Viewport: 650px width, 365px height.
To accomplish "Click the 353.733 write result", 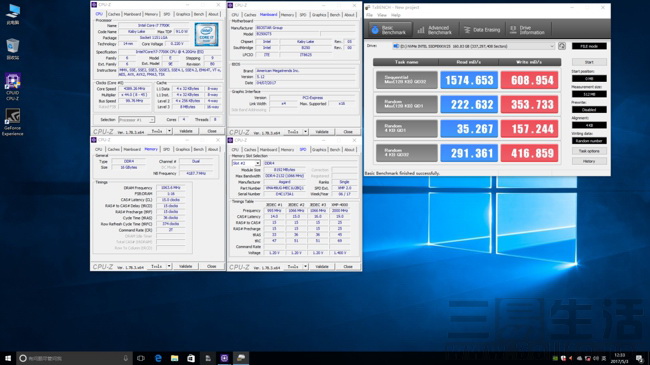I will click(529, 105).
